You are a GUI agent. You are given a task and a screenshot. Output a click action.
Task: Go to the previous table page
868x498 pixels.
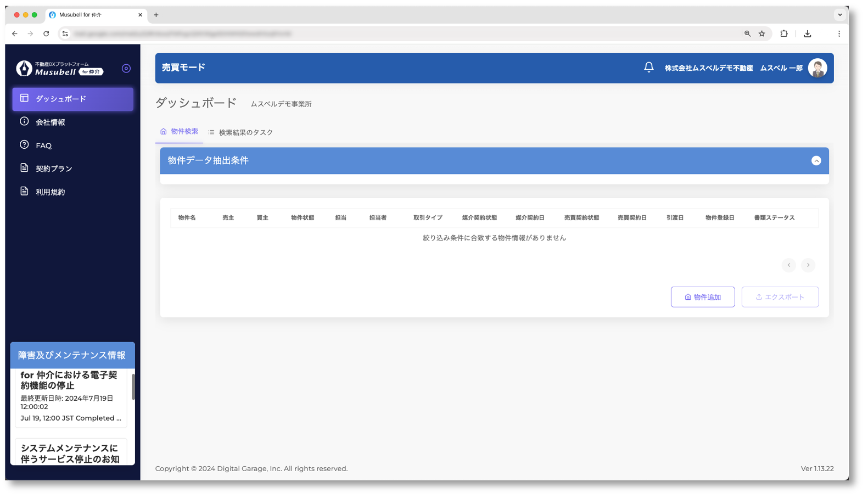click(x=788, y=265)
